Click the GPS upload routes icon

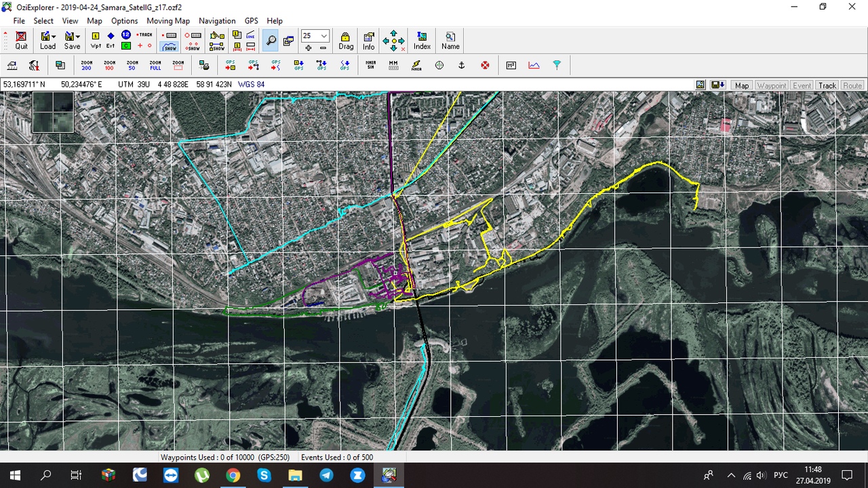(x=253, y=65)
